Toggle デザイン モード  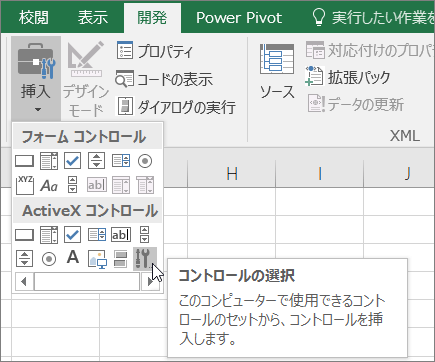point(86,79)
